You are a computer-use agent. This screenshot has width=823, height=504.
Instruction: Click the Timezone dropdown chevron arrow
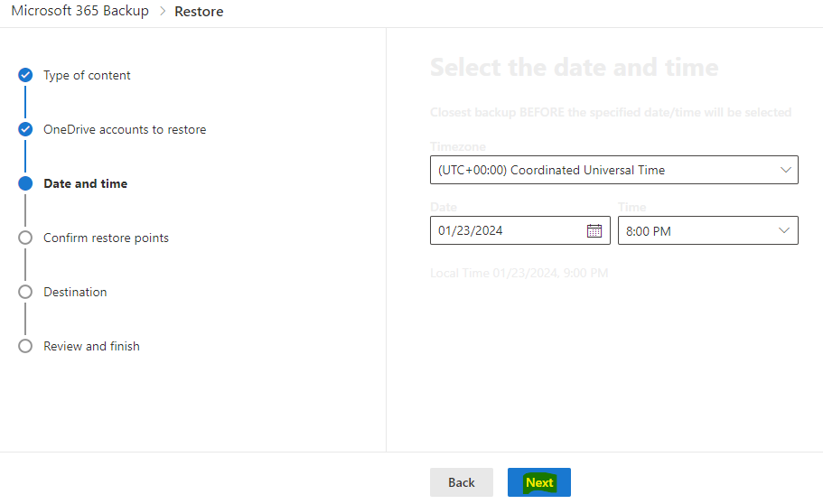click(x=785, y=170)
